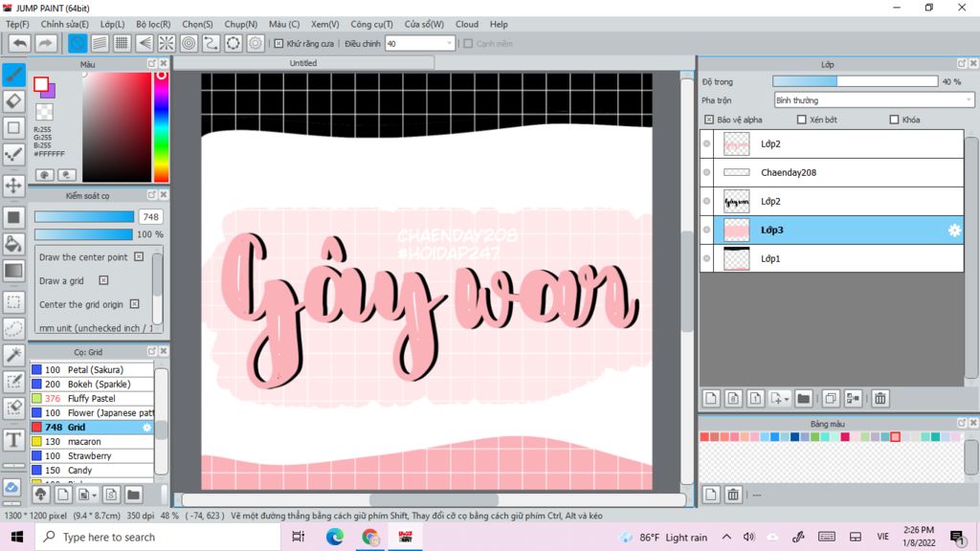Enable the vanishing point snap guide
This screenshot has height=551, width=980.
[x=145, y=43]
